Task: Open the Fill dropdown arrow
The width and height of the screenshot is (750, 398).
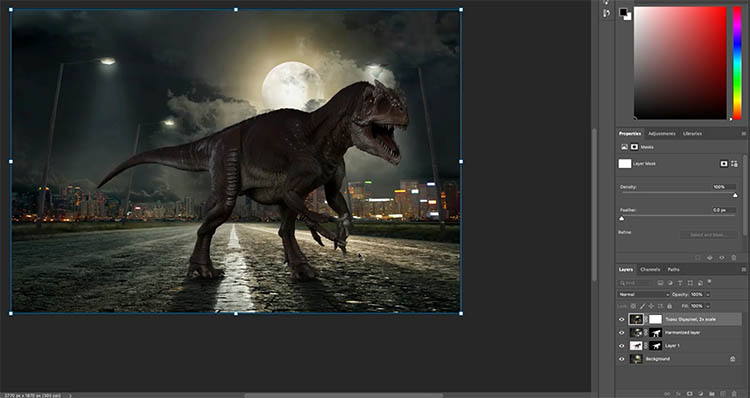Action: [708, 306]
